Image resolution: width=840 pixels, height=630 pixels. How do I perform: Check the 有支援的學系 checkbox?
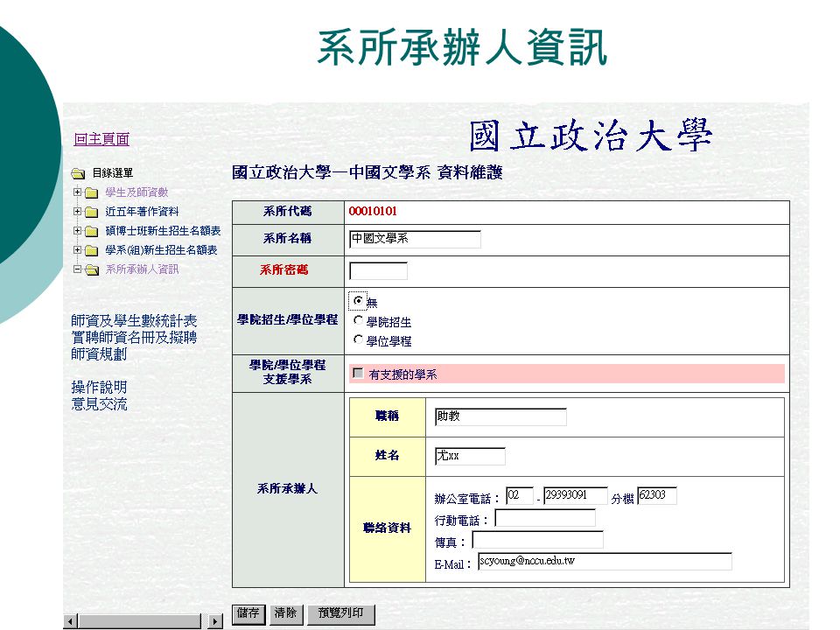point(358,373)
